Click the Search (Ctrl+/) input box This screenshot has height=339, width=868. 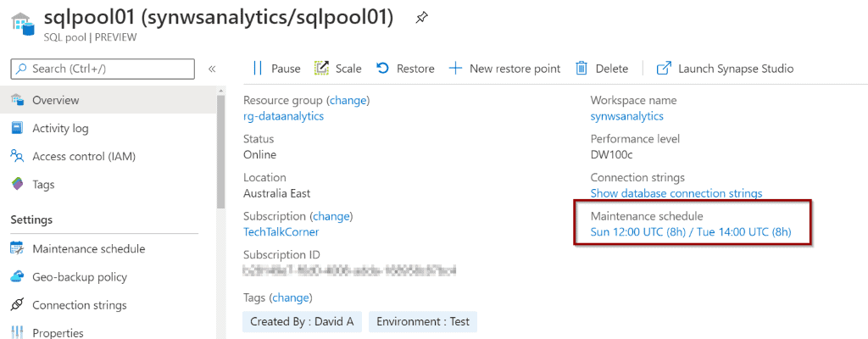103,69
